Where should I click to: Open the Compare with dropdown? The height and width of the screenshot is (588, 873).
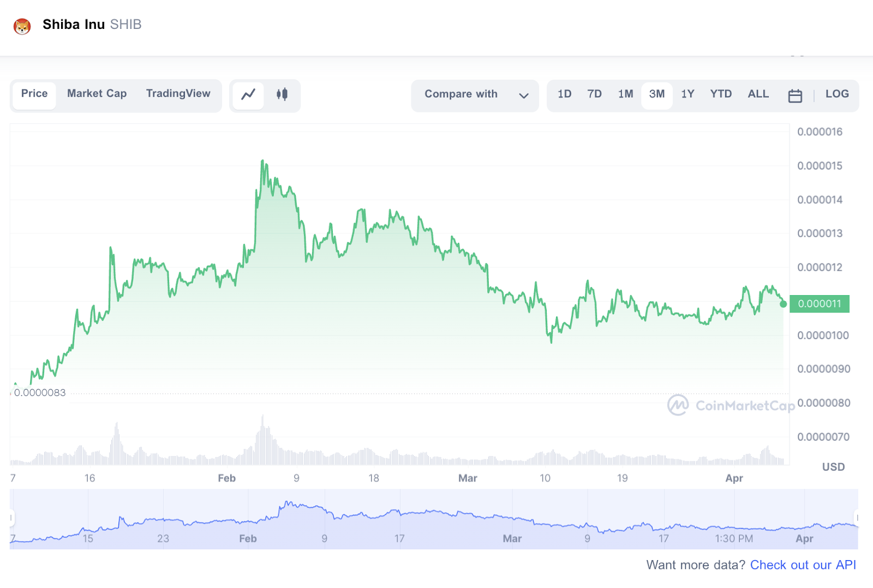475,95
